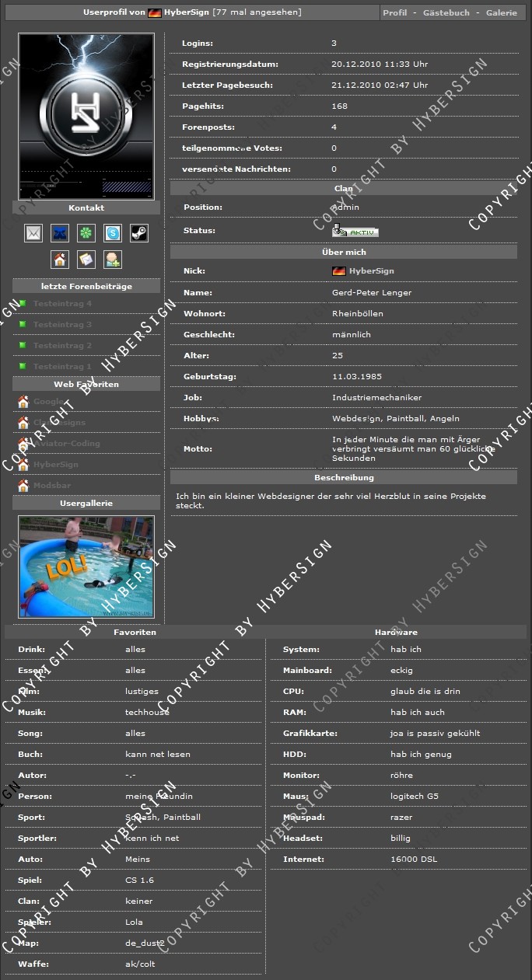Open the Aviator-Coding favorite link
Image resolution: width=532 pixels, height=980 pixels.
[x=66, y=444]
